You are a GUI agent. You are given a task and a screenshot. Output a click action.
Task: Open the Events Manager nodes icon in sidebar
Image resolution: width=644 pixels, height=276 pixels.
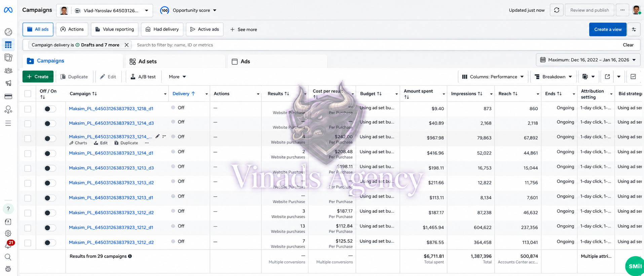[8, 110]
